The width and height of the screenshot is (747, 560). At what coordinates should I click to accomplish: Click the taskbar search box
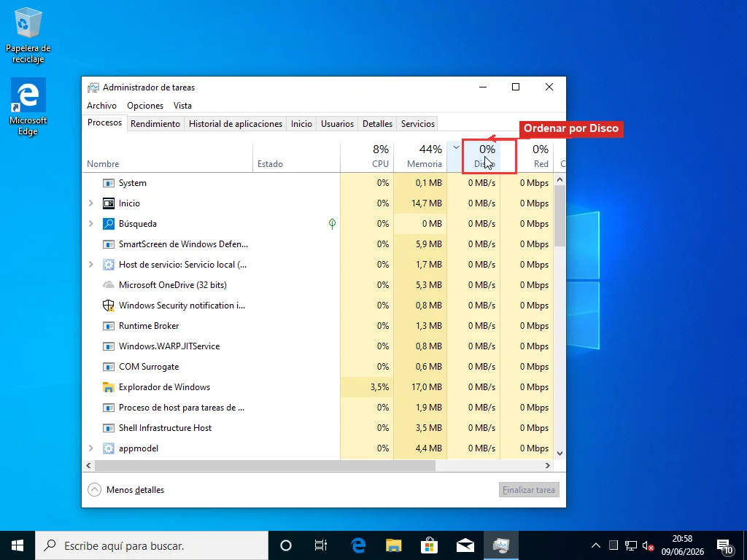point(152,545)
